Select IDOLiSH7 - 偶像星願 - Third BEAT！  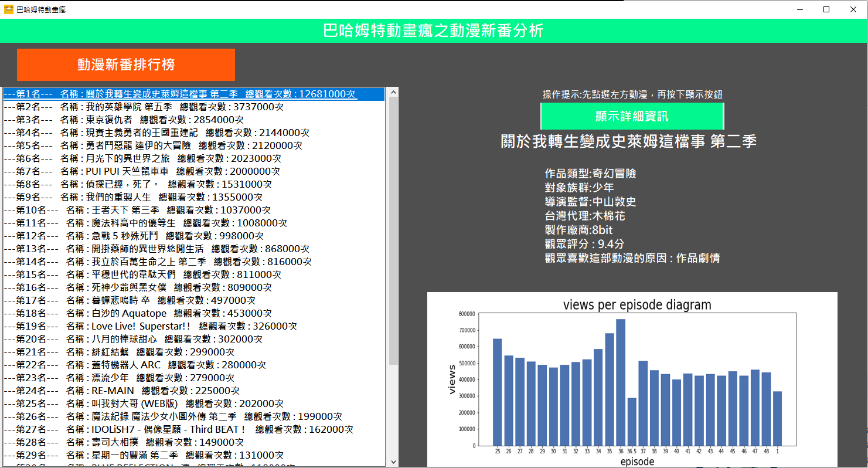click(176, 429)
